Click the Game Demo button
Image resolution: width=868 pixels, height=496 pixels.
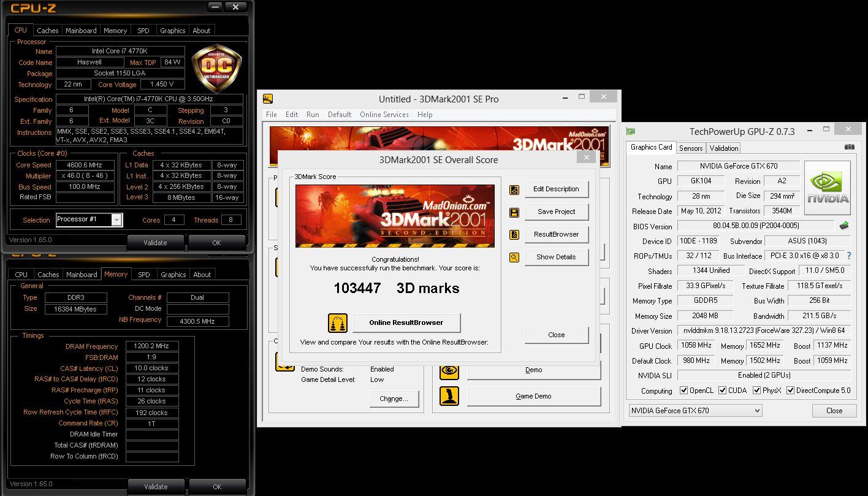coord(533,396)
